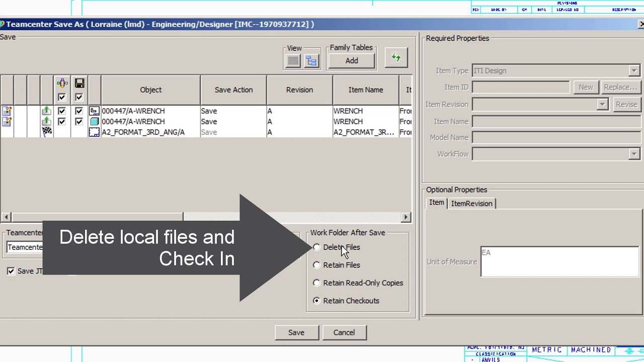This screenshot has width=644, height=362.
Task: Click the Replace... button
Action: click(x=620, y=87)
